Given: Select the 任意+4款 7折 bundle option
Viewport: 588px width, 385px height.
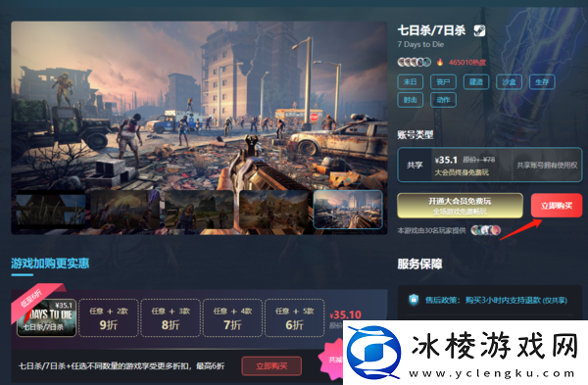Looking at the screenshot, I should coord(232,318).
